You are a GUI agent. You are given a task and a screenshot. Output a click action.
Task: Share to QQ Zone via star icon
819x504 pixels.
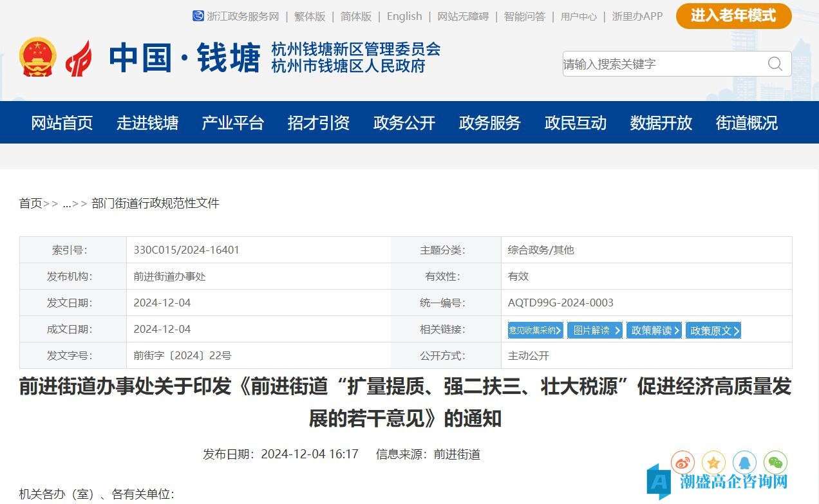tap(713, 462)
